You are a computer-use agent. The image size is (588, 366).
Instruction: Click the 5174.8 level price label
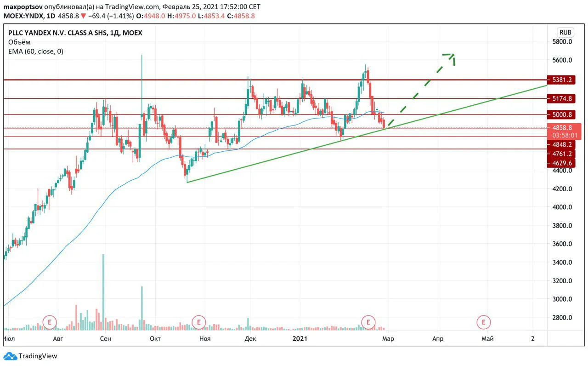[561, 98]
